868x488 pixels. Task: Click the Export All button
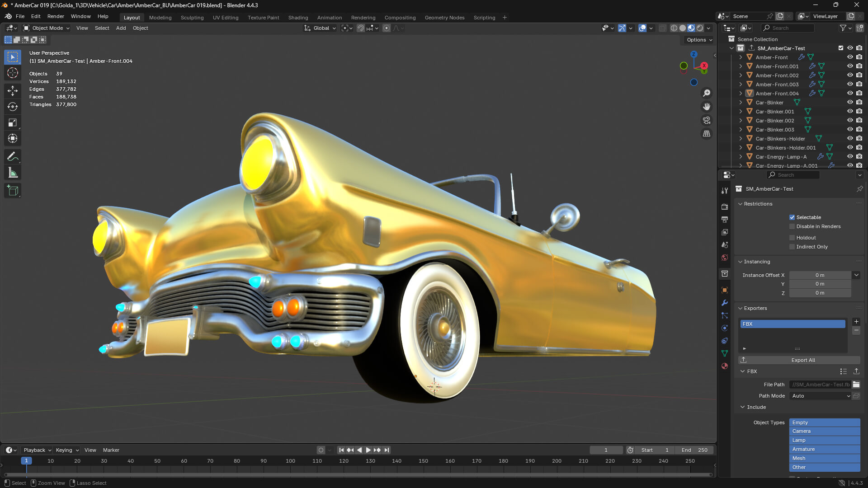(x=803, y=360)
